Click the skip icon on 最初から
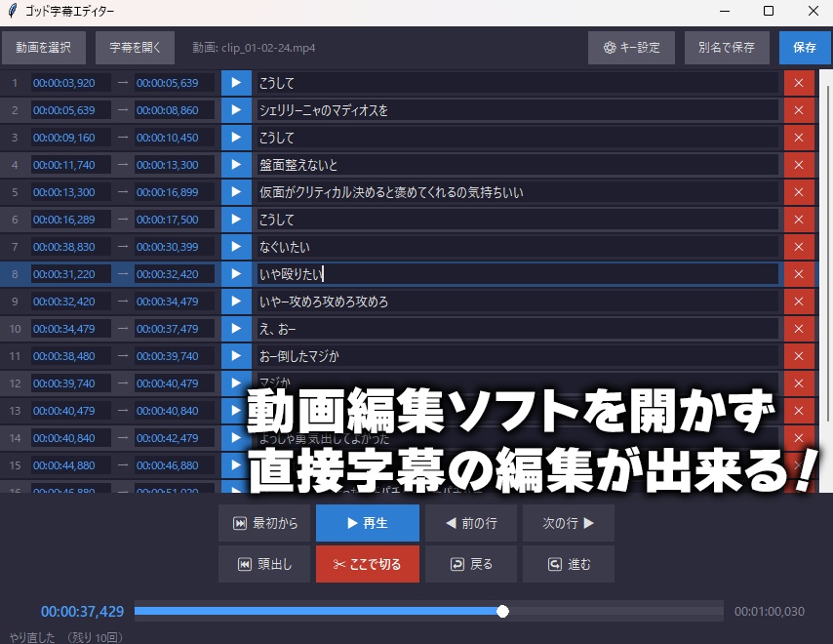 coord(242,523)
